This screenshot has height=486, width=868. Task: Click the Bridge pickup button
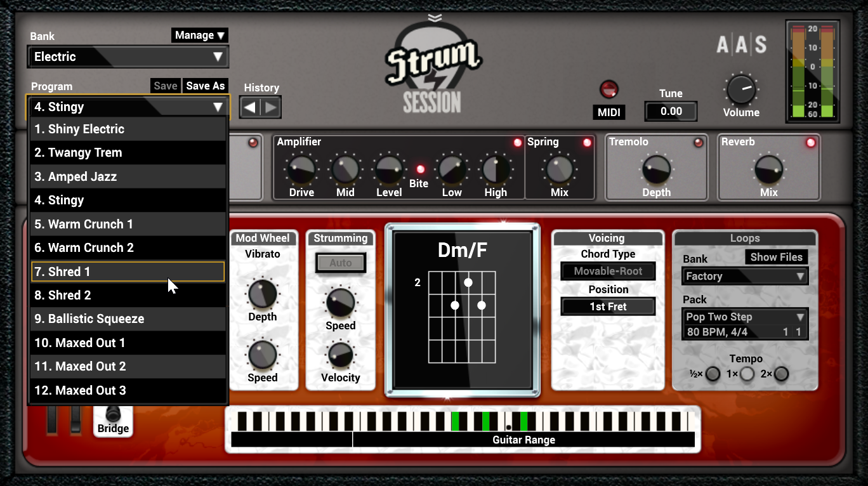pos(113,421)
